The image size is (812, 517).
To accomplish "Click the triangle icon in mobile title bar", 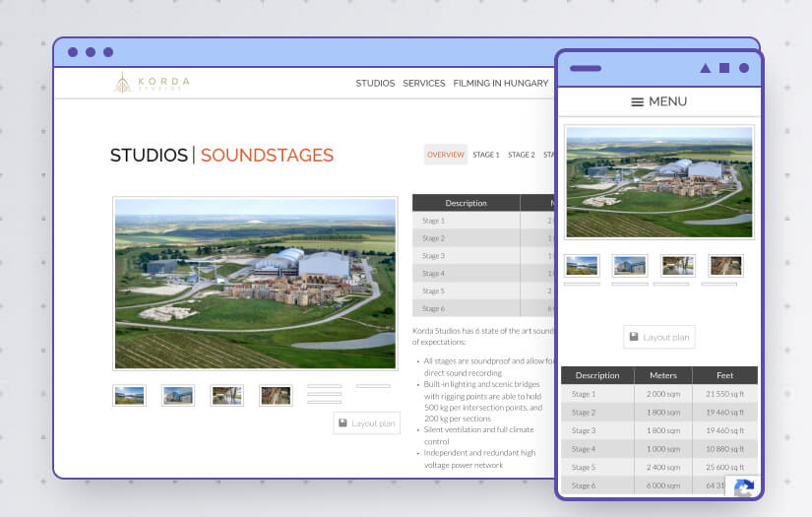I will coord(706,68).
